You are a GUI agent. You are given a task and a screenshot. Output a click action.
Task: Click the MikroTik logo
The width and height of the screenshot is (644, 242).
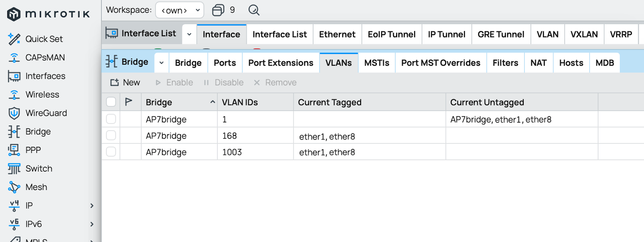point(48,14)
